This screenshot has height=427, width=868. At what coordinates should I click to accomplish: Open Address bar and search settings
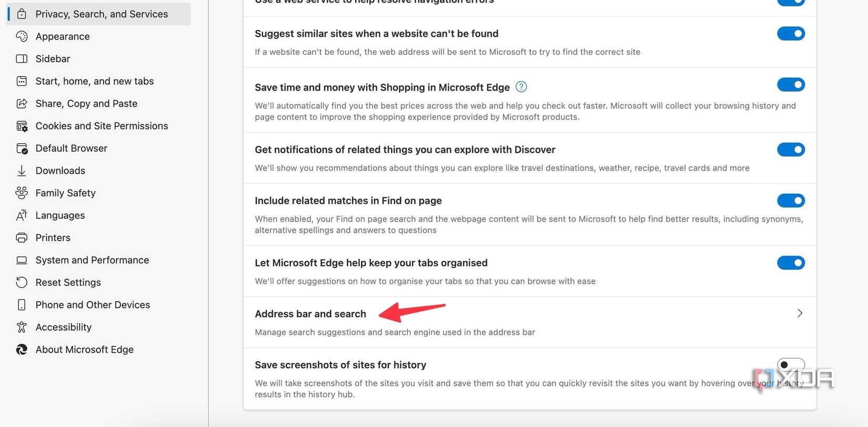pos(310,314)
